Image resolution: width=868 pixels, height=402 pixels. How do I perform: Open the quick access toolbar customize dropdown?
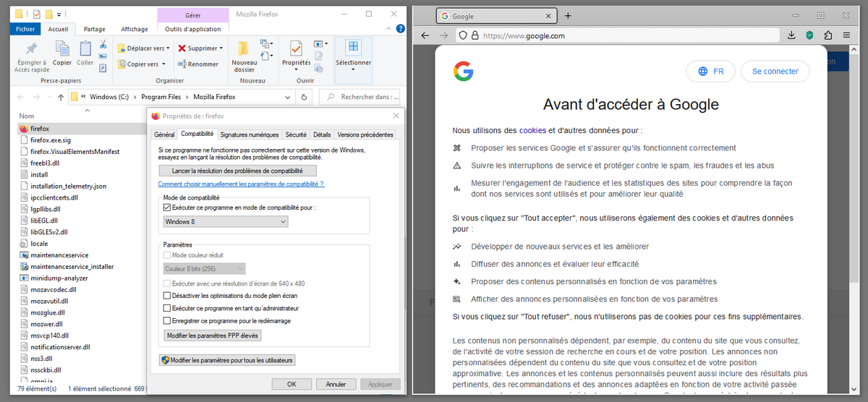tap(58, 14)
